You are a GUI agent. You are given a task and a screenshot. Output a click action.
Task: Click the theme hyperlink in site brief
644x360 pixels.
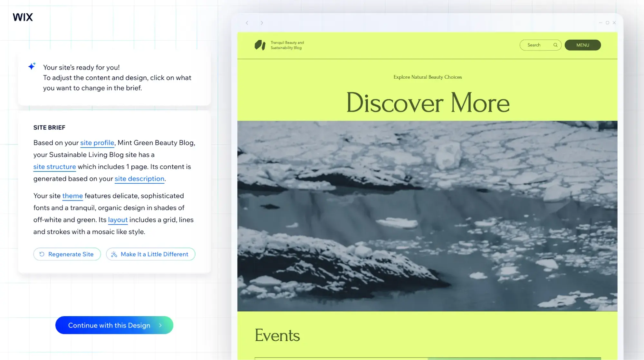[x=72, y=196]
